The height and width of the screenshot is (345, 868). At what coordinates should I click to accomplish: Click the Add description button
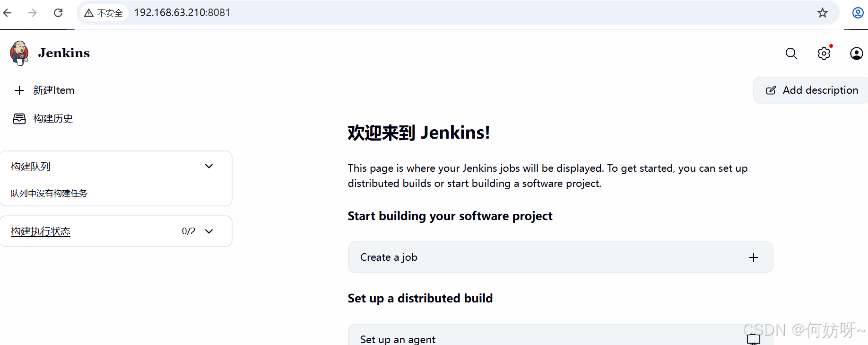coord(811,90)
